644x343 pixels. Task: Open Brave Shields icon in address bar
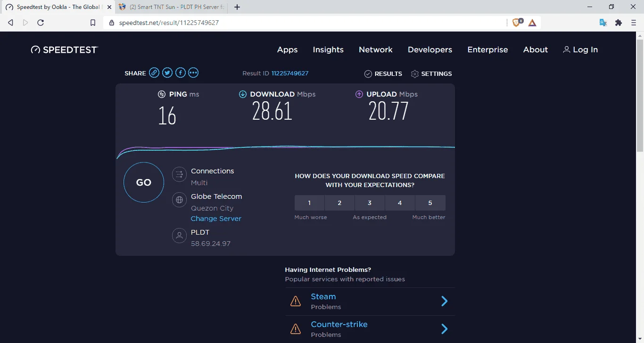(517, 22)
